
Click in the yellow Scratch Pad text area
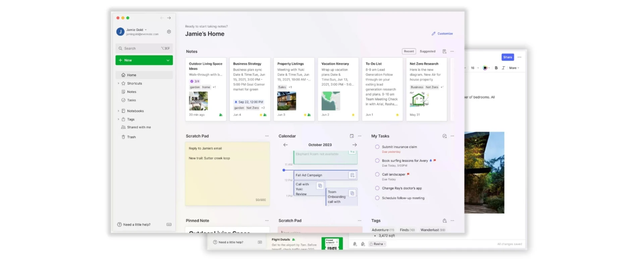[227, 174]
